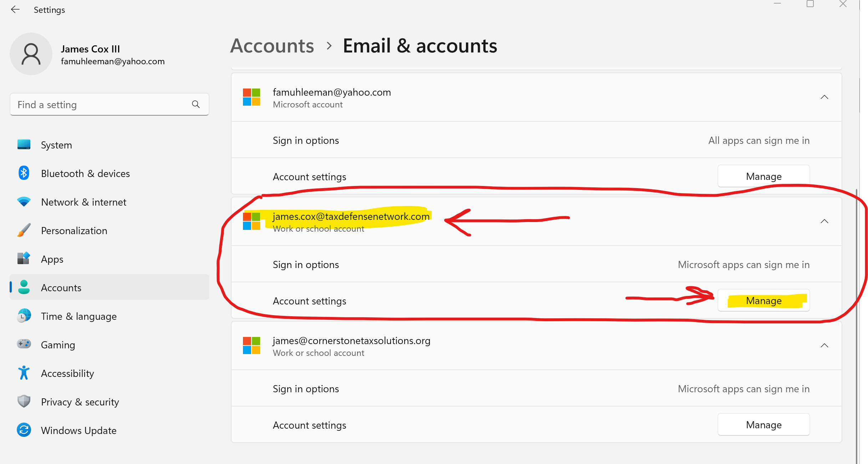The width and height of the screenshot is (868, 464).
Task: Select the System monitor icon
Action: [x=24, y=145]
